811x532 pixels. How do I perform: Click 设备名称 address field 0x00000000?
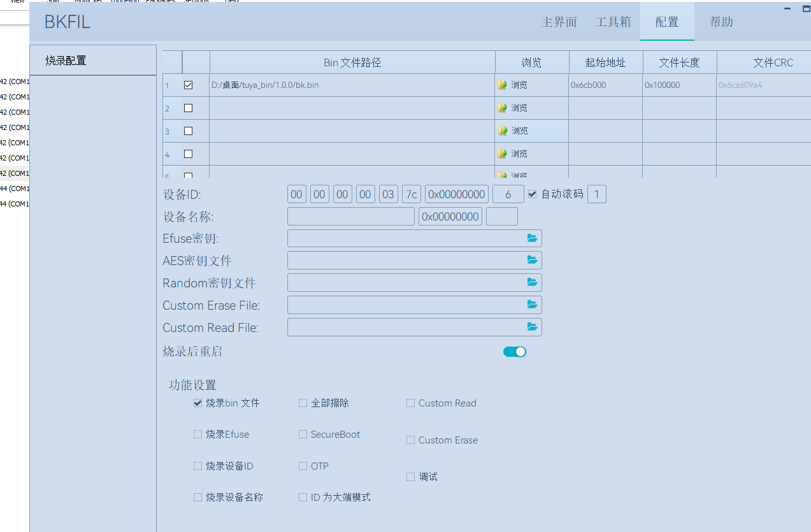pyautogui.click(x=450, y=216)
